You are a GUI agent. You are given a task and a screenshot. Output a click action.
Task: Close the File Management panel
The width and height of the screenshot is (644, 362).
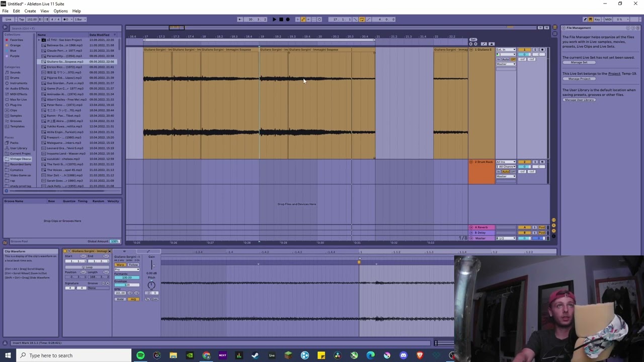[563, 28]
